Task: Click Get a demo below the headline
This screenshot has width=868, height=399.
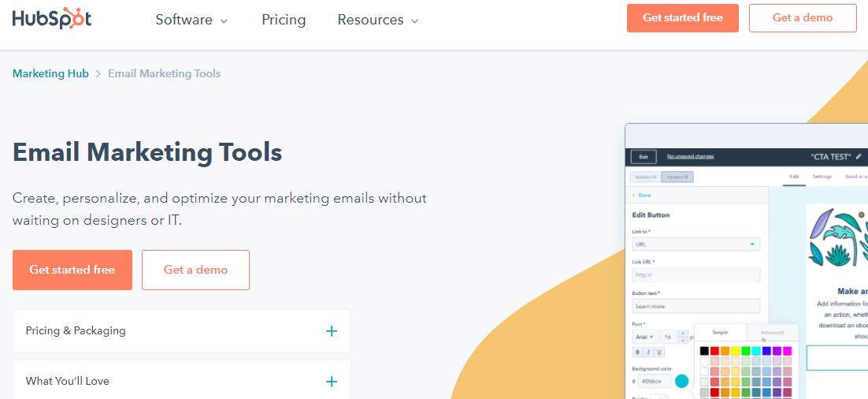Action: [x=195, y=270]
